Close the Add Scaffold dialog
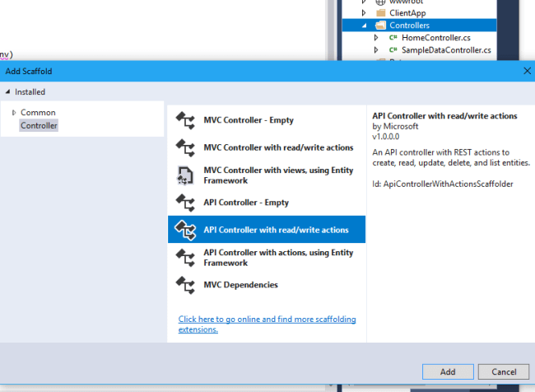The height and width of the screenshot is (392, 535). click(527, 71)
